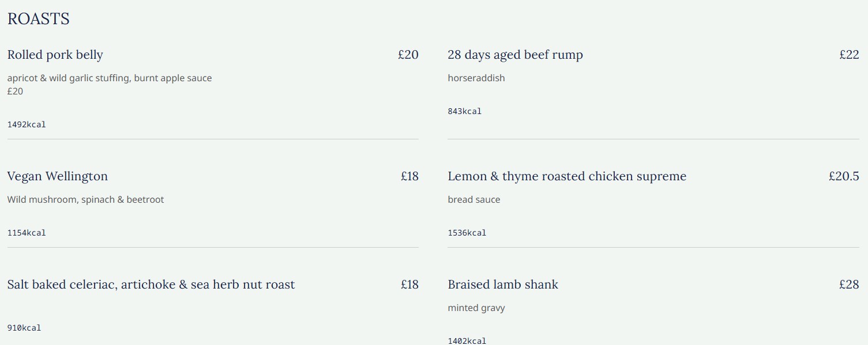Click the 1536kcal calorie label
Viewport: 868px width, 345px height.
(467, 233)
